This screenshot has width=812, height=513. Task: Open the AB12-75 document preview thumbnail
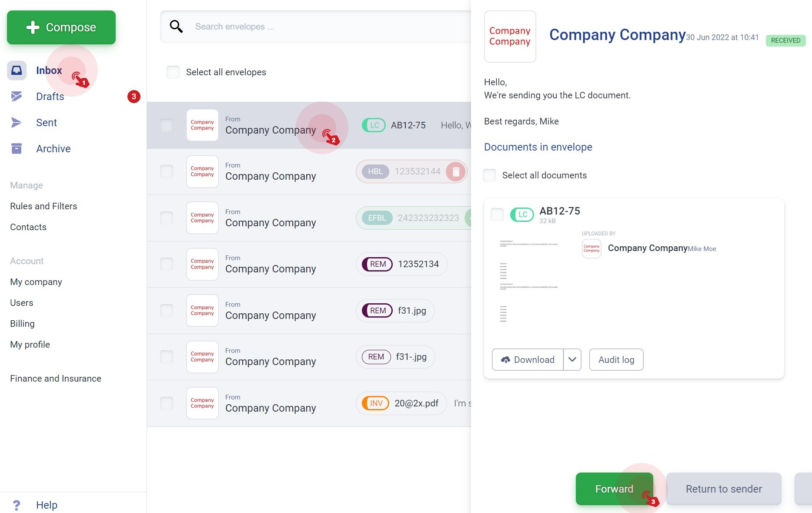click(x=528, y=281)
